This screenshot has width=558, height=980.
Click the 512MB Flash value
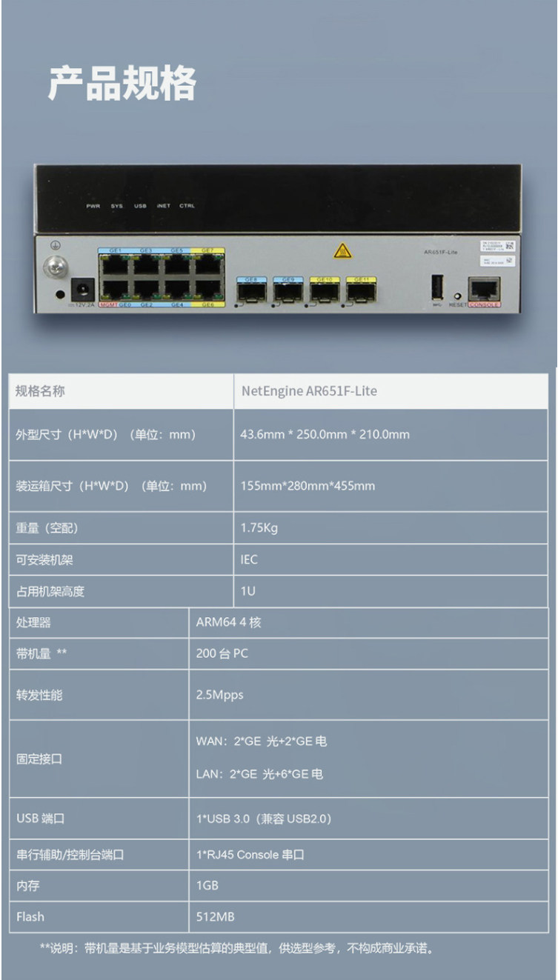(x=216, y=916)
